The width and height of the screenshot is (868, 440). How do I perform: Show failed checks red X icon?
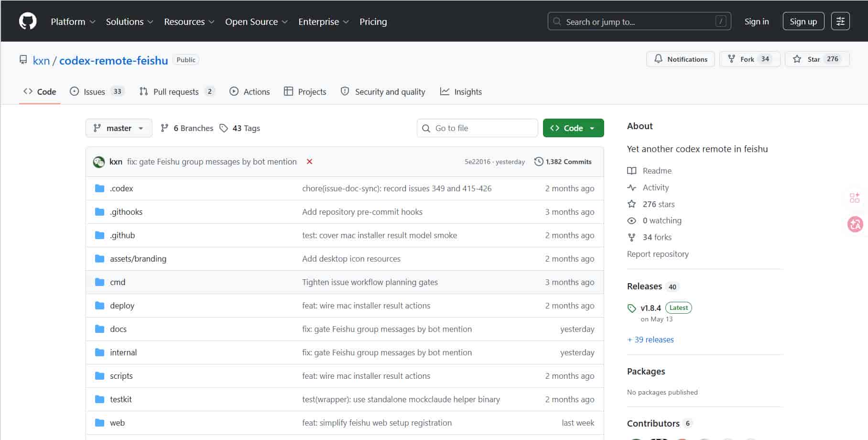tap(310, 162)
